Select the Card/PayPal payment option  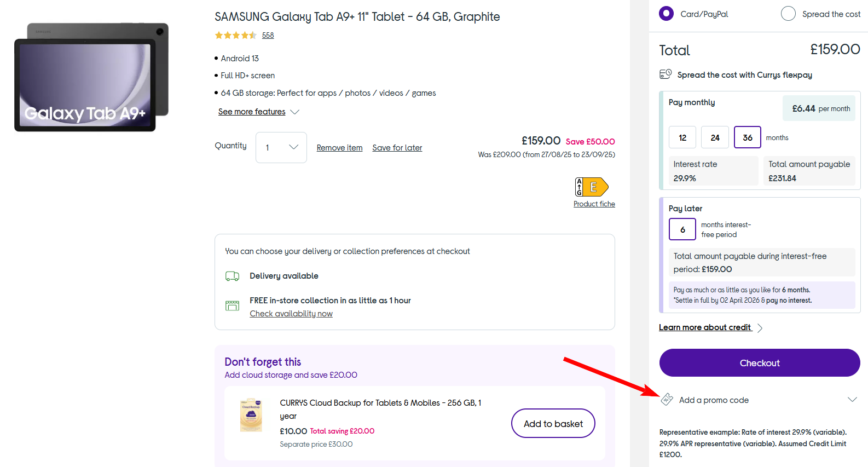[667, 14]
